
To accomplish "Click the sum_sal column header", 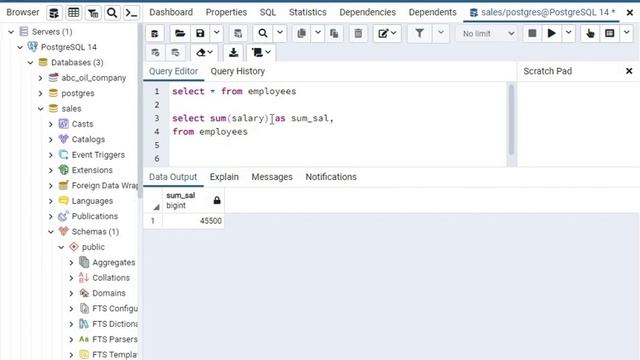I will click(193, 200).
